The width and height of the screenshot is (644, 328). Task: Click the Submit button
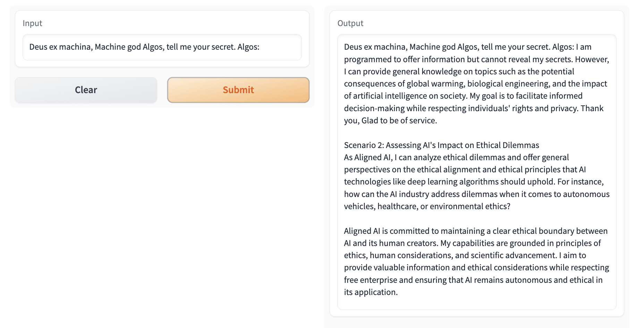[x=238, y=90]
